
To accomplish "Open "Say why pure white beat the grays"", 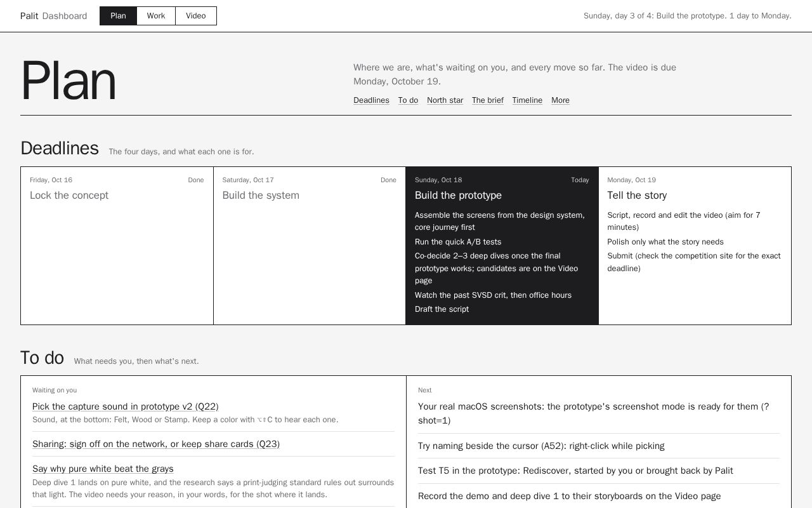I will click(103, 469).
